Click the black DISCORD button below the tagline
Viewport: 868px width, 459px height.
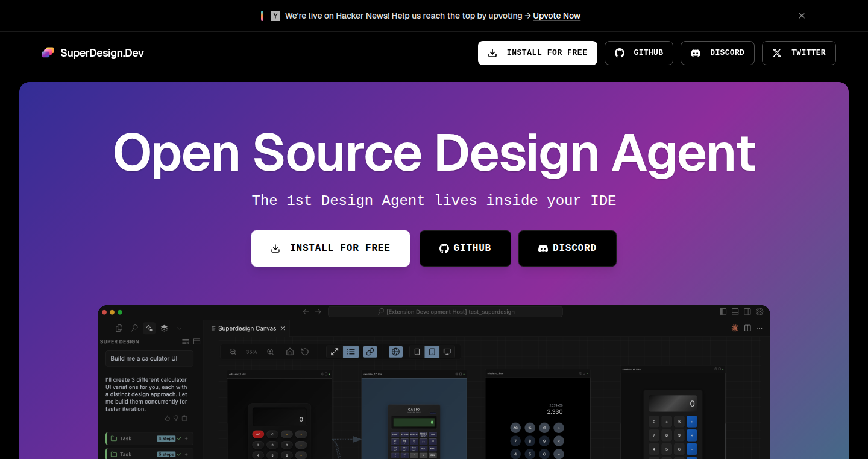coord(567,248)
